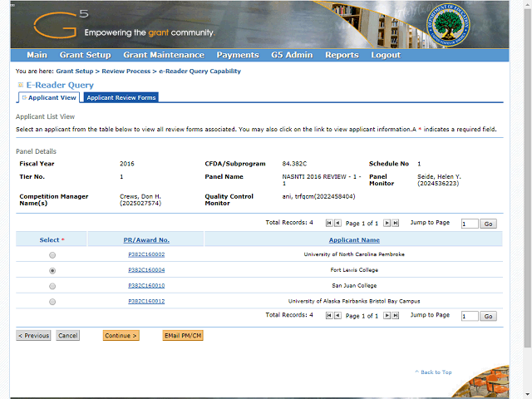
Task: Go to previous page in top pagination
Action: coord(337,223)
